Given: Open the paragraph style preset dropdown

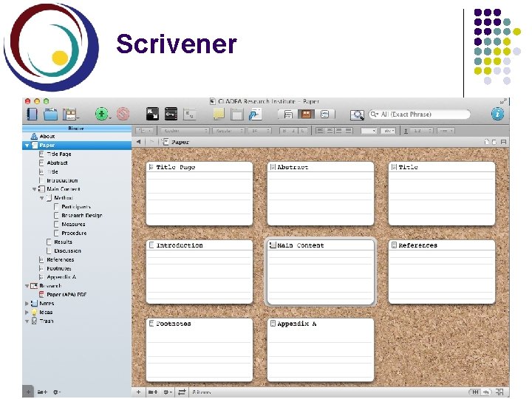Looking at the screenshot, I should click(x=145, y=131).
